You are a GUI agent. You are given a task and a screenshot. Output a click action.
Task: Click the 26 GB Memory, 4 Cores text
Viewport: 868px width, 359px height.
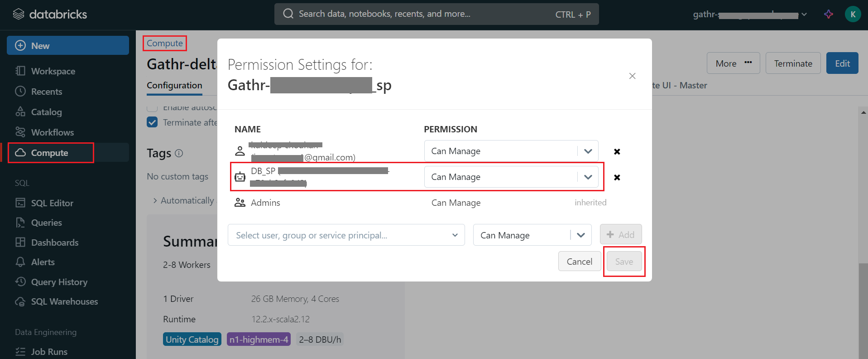295,299
